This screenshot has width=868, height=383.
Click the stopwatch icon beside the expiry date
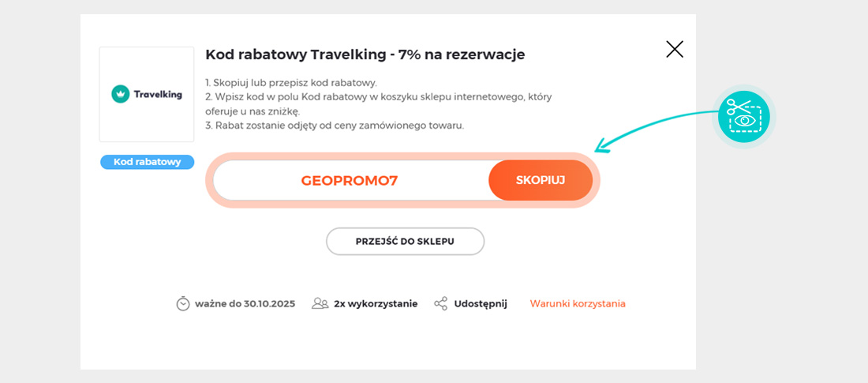click(183, 303)
